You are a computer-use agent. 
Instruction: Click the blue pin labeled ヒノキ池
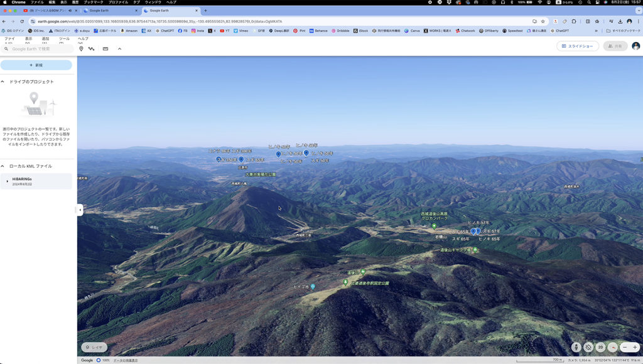(x=313, y=287)
